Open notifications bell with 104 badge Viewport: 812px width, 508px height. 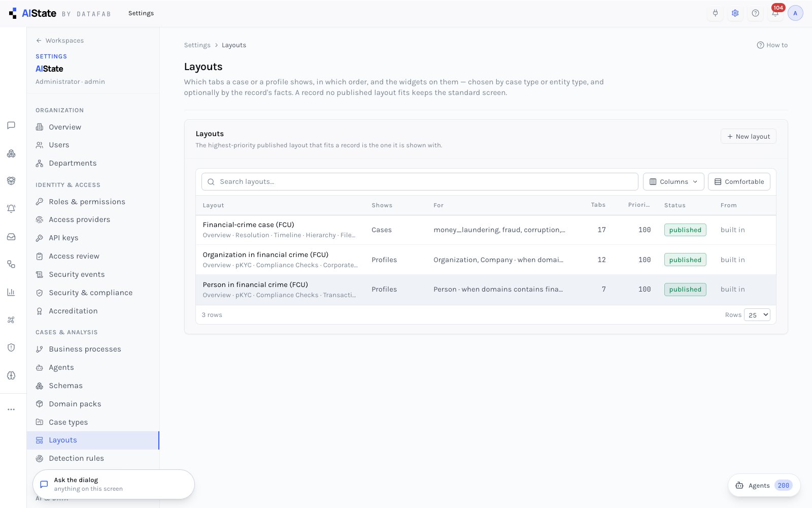(x=775, y=12)
